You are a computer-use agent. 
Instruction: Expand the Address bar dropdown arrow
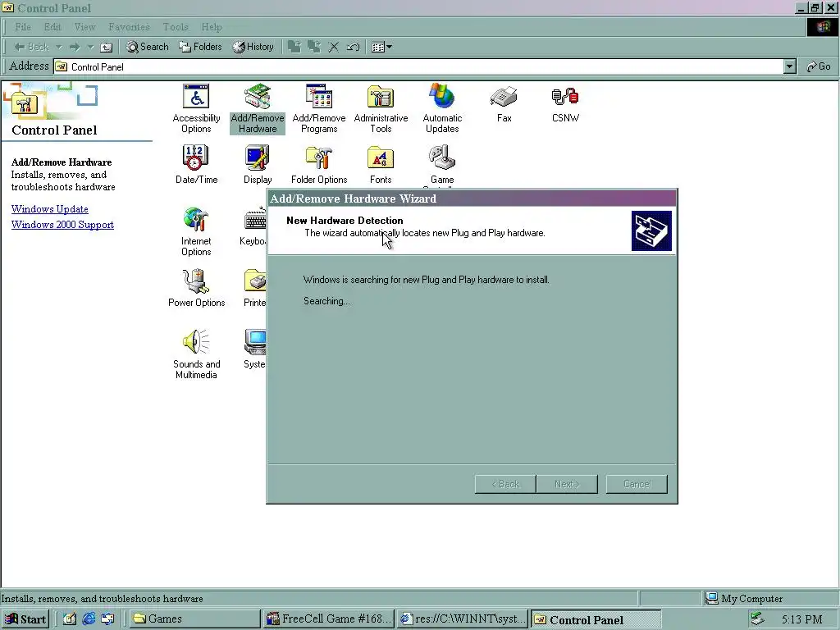click(789, 66)
